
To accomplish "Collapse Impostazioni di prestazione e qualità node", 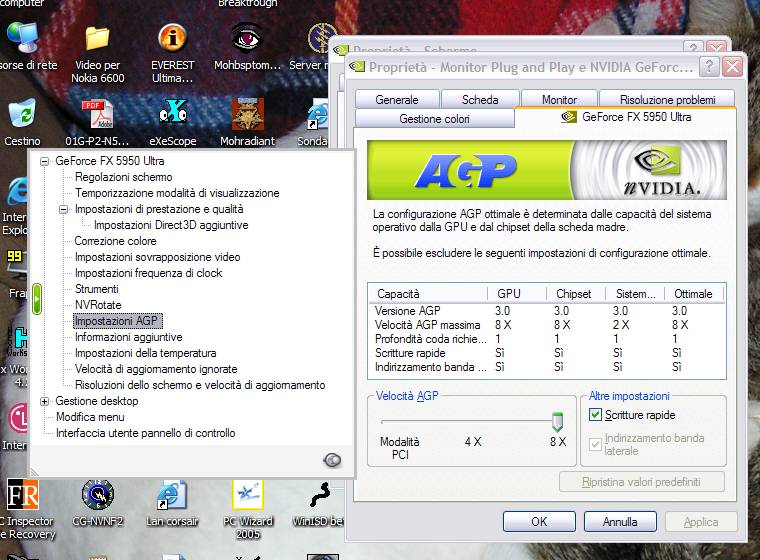I will pos(63,209).
